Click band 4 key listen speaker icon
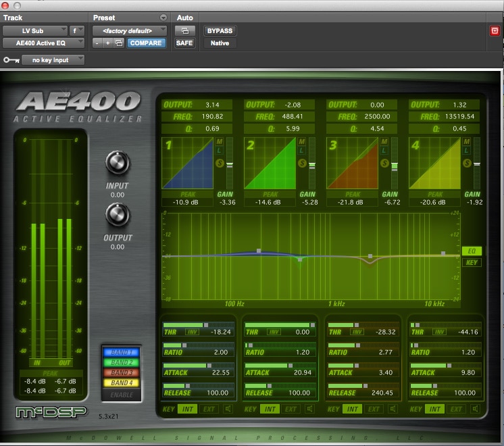 [x=476, y=409]
